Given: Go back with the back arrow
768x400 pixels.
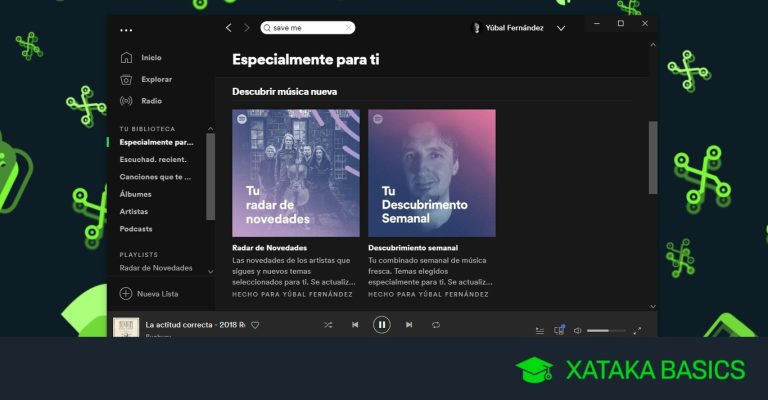Looking at the screenshot, I should click(229, 28).
